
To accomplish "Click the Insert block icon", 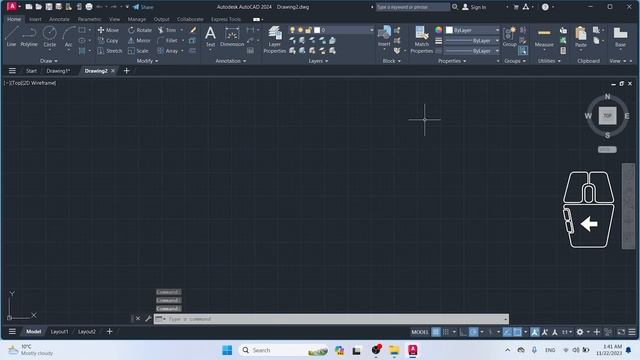I will [384, 36].
